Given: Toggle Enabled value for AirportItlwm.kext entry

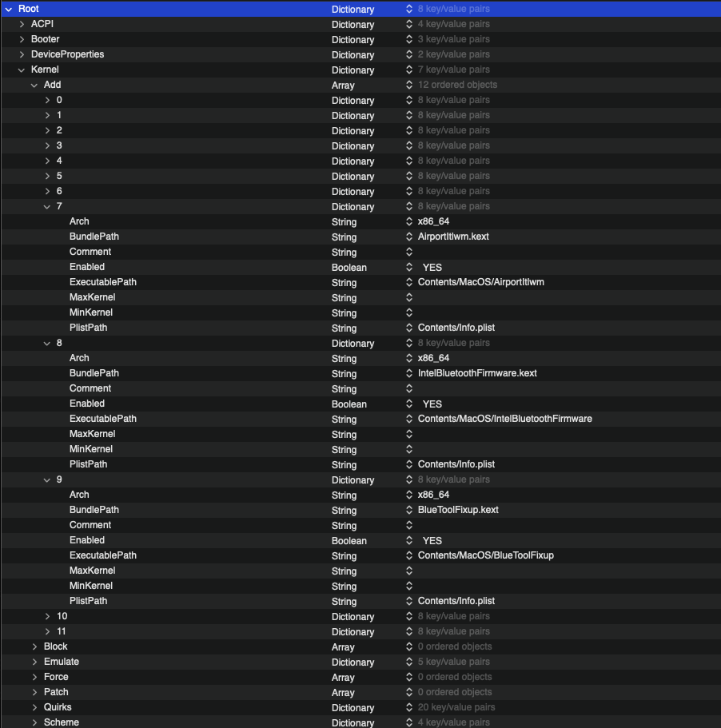Looking at the screenshot, I should coord(432,268).
